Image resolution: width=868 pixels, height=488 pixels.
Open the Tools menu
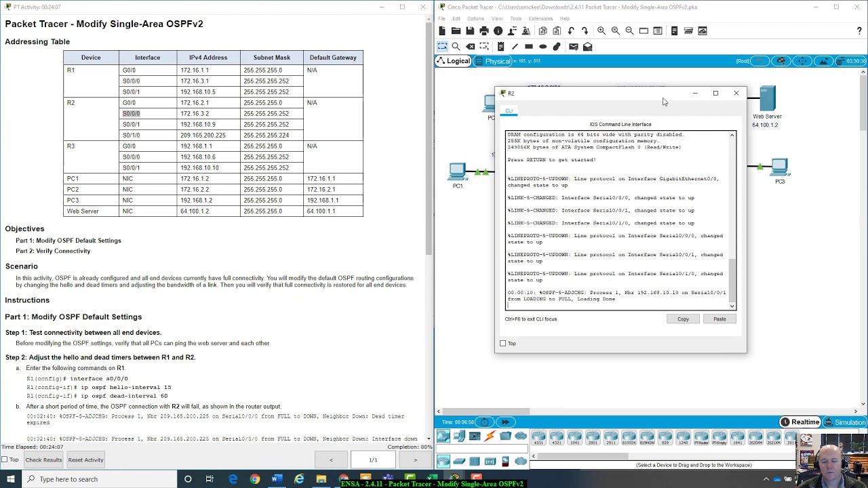[516, 18]
